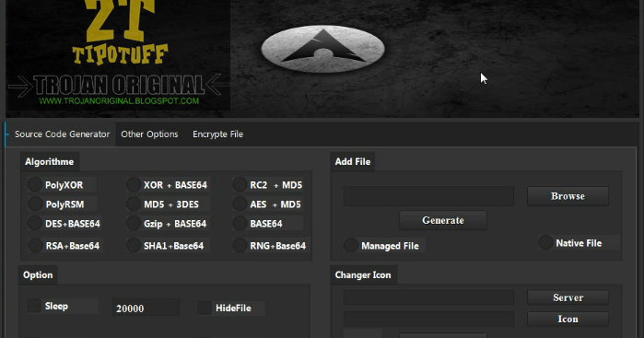
Task: Click the Sleep value field showing 20000
Action: click(146, 308)
